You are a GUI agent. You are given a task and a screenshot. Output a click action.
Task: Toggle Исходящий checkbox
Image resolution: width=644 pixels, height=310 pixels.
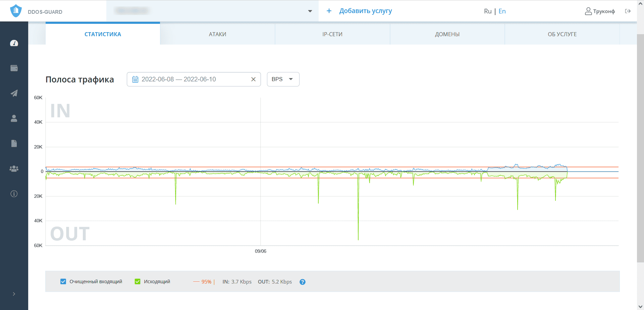(138, 282)
